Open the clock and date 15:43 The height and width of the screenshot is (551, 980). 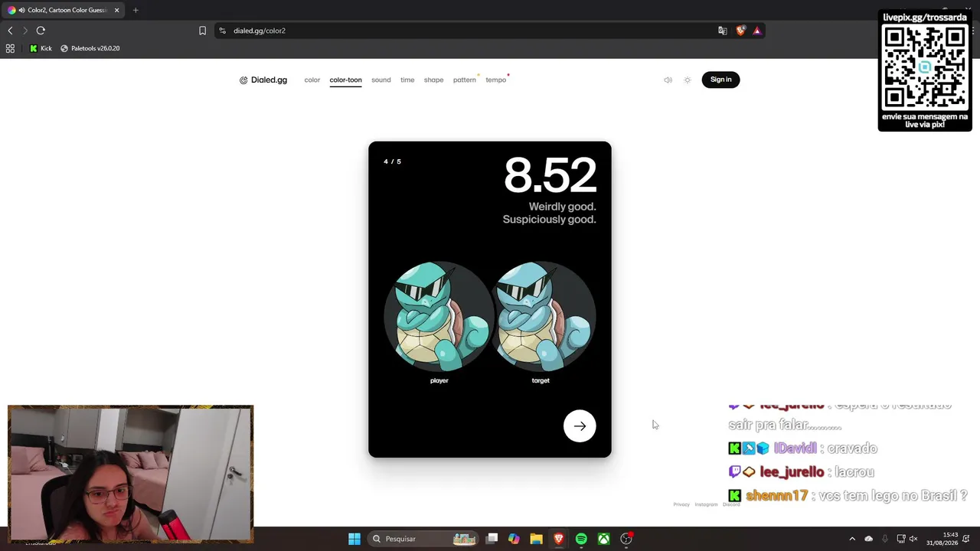[942, 539]
